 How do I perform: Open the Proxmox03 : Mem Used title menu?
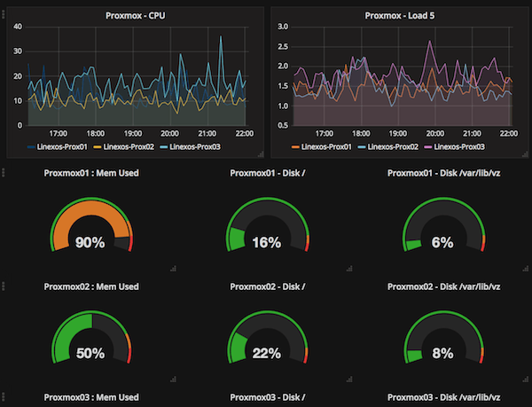91,397
